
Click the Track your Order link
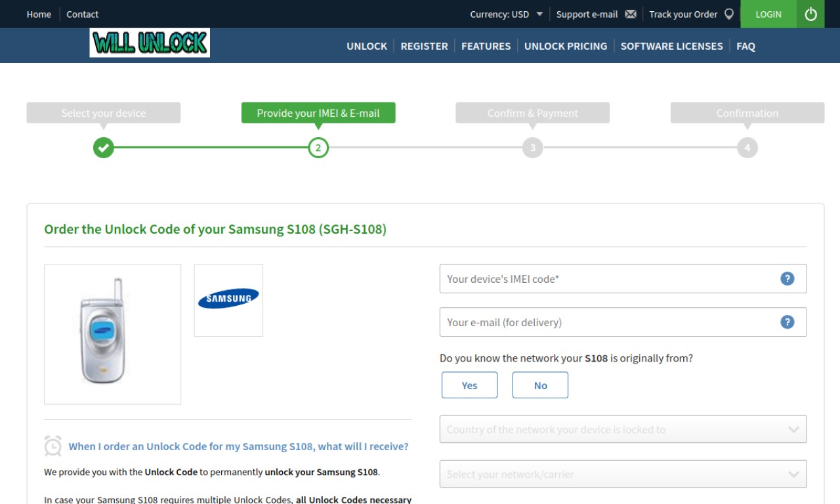pyautogui.click(x=683, y=14)
